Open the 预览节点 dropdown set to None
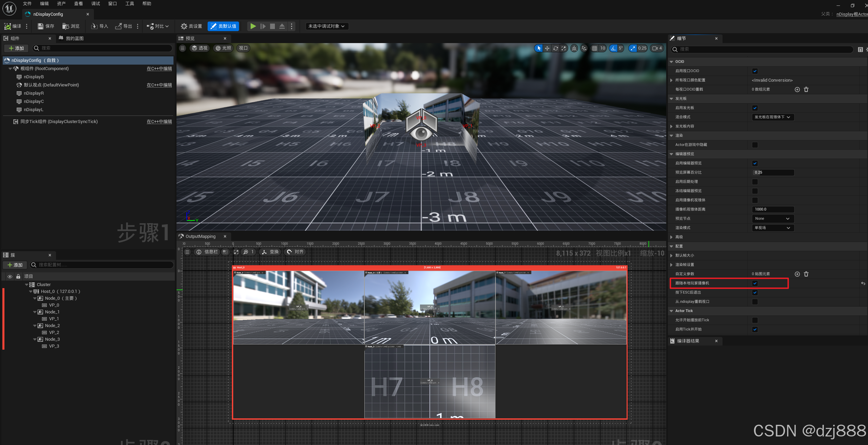The width and height of the screenshot is (868, 445). pos(772,219)
